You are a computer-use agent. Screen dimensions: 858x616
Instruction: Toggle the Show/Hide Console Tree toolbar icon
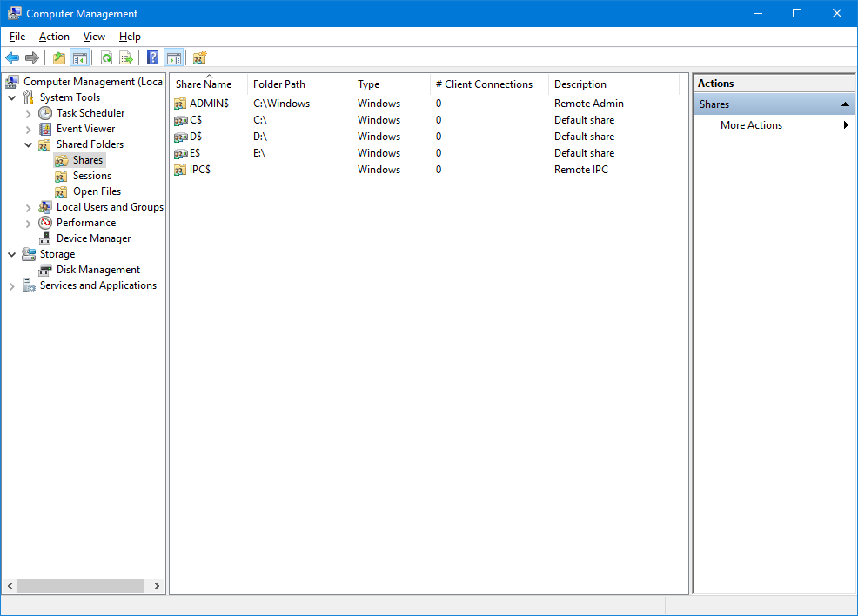80,57
